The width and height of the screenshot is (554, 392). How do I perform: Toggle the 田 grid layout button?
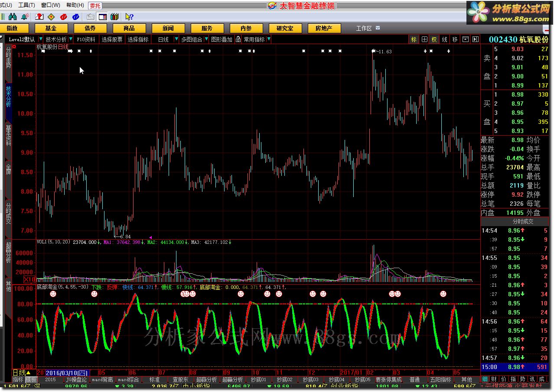[x=424, y=39]
